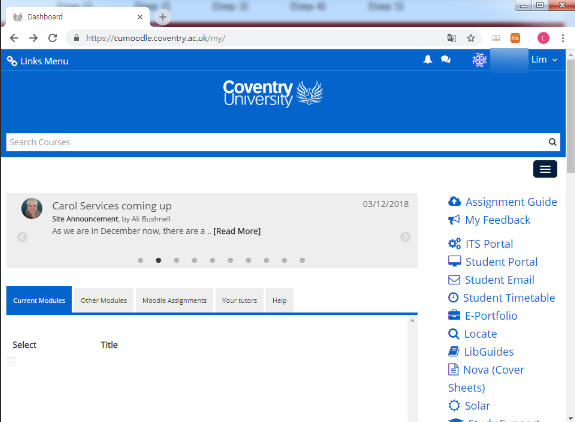Select the third carousel dot

[x=176, y=260]
